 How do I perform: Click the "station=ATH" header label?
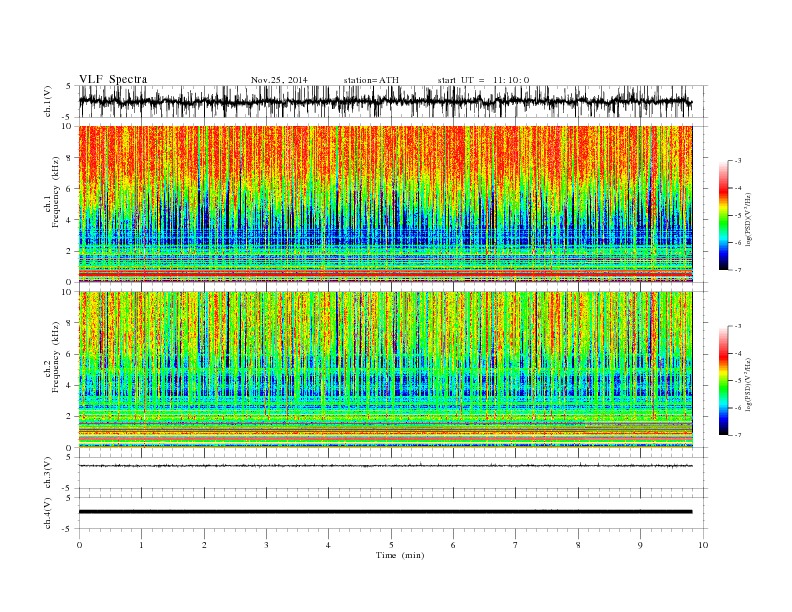(371, 80)
